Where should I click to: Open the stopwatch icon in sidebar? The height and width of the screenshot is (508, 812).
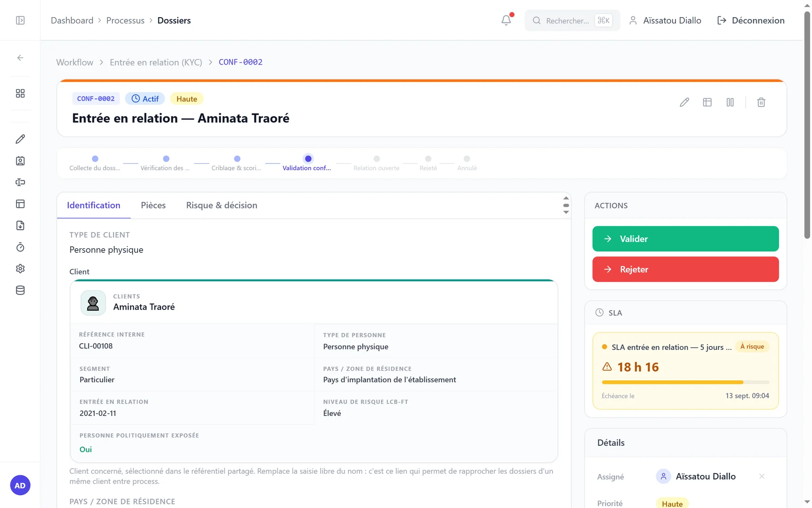click(x=20, y=247)
